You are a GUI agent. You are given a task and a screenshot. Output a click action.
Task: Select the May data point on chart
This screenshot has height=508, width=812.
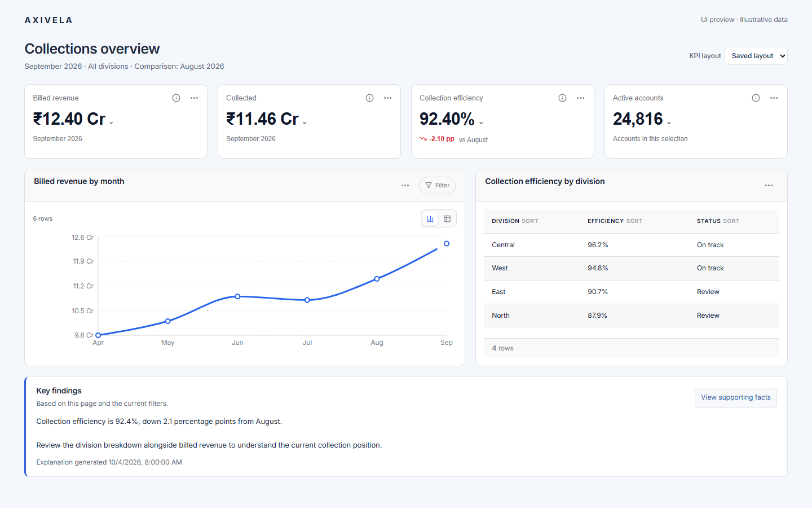pos(167,321)
